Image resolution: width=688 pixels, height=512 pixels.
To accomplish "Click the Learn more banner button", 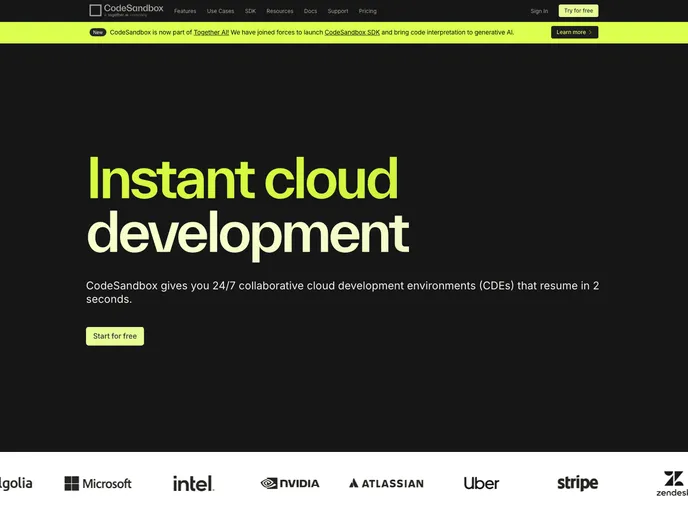I will tap(574, 32).
